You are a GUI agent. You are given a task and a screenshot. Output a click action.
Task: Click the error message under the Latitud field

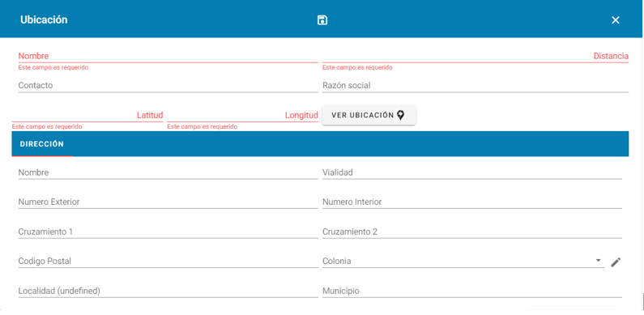click(x=47, y=126)
